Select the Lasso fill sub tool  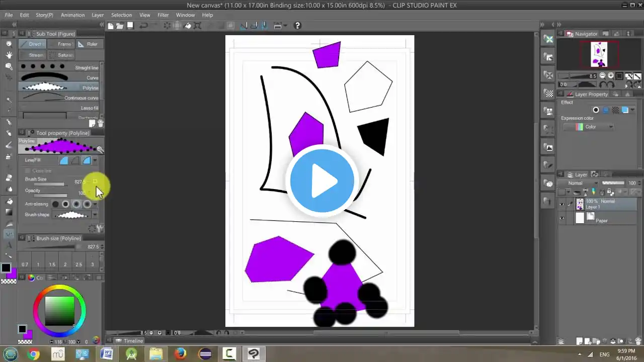tap(59, 108)
